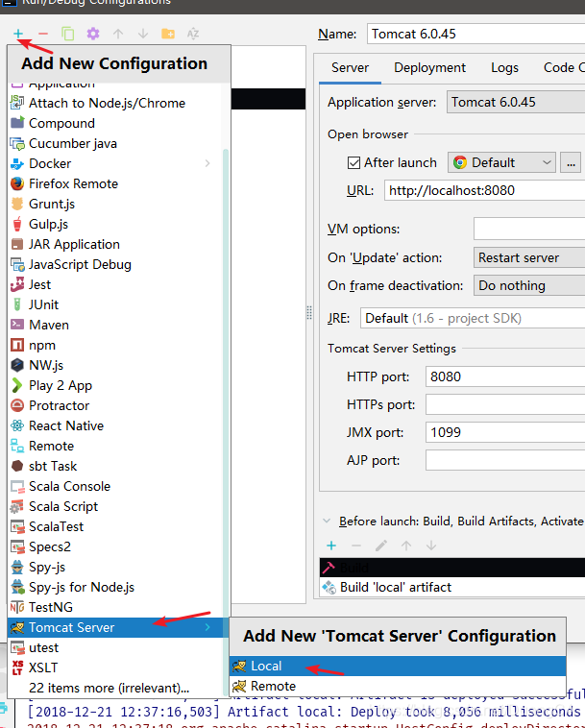Image resolution: width=585 pixels, height=728 pixels.
Task: Select the Remote configuration type in list
Action: [x=115, y=447]
